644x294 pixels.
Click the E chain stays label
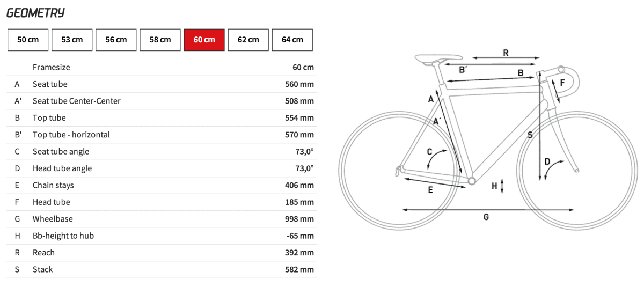pyautogui.click(x=430, y=190)
